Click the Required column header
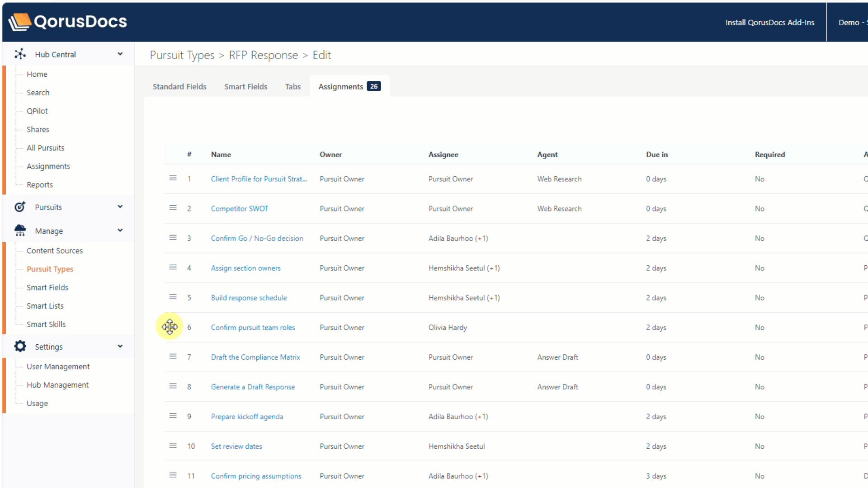Image resolution: width=868 pixels, height=488 pixels. click(770, 155)
